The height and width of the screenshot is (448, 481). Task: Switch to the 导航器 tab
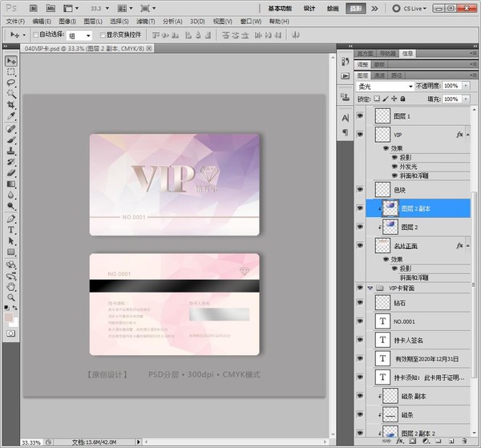pyautogui.click(x=388, y=54)
